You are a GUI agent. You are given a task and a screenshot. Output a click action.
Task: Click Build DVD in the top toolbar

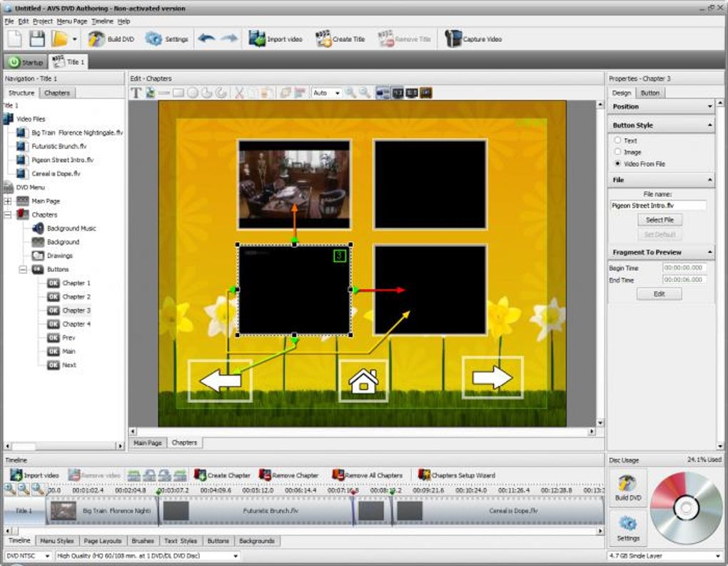(111, 39)
